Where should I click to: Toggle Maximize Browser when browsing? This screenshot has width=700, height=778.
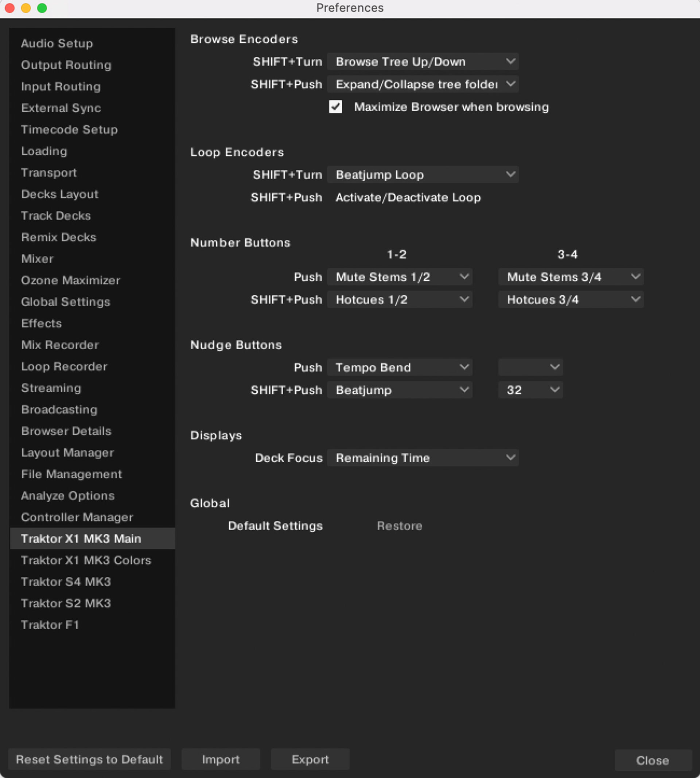click(335, 107)
